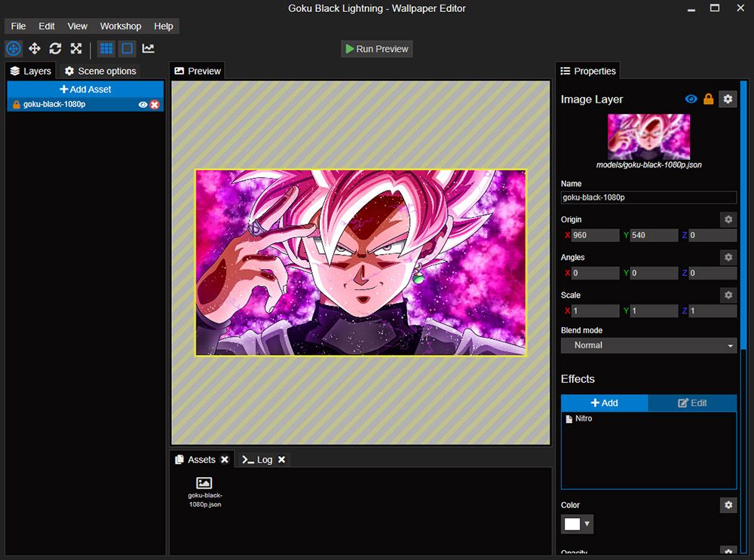
Task: Select the scale tool in the toolbar
Action: point(76,48)
